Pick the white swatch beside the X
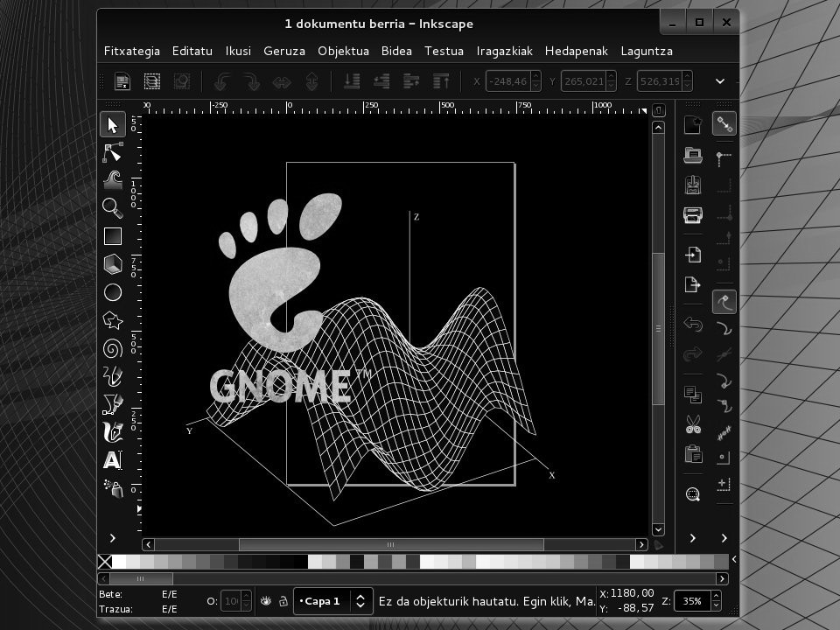The width and height of the screenshot is (840, 630). pyautogui.click(x=119, y=562)
